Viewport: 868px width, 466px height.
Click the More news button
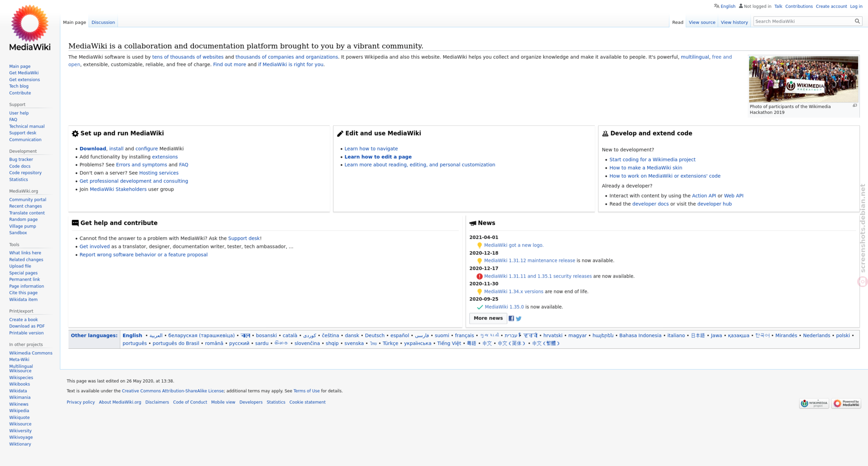(x=488, y=318)
